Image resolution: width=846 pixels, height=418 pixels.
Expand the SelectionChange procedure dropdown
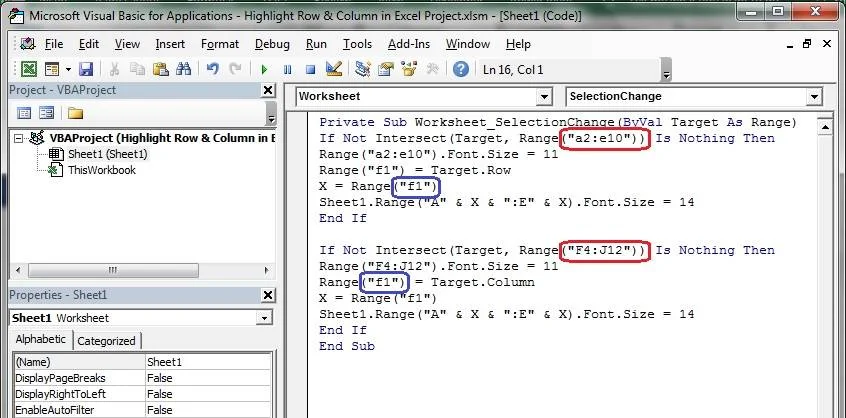pos(814,97)
